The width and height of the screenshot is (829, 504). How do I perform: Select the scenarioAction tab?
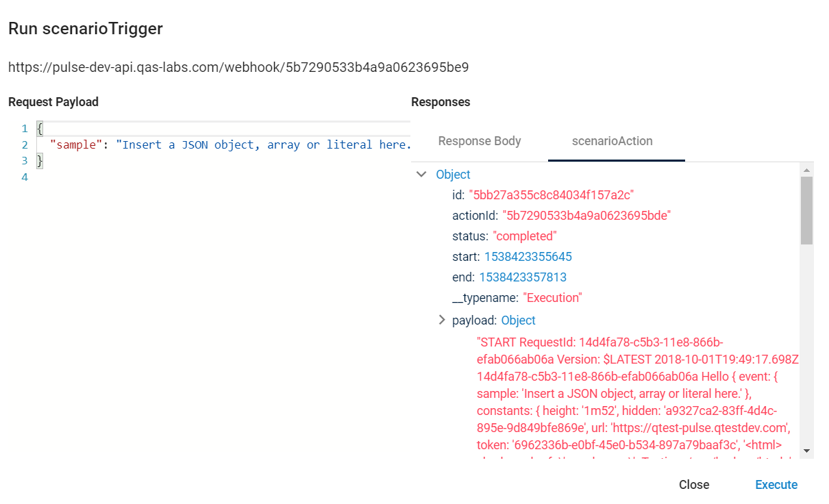click(x=612, y=141)
